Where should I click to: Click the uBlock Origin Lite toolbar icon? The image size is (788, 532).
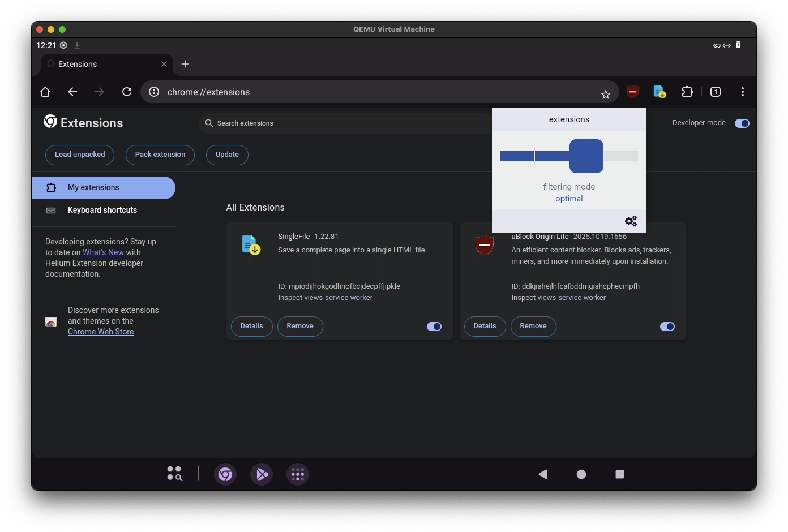(x=633, y=92)
